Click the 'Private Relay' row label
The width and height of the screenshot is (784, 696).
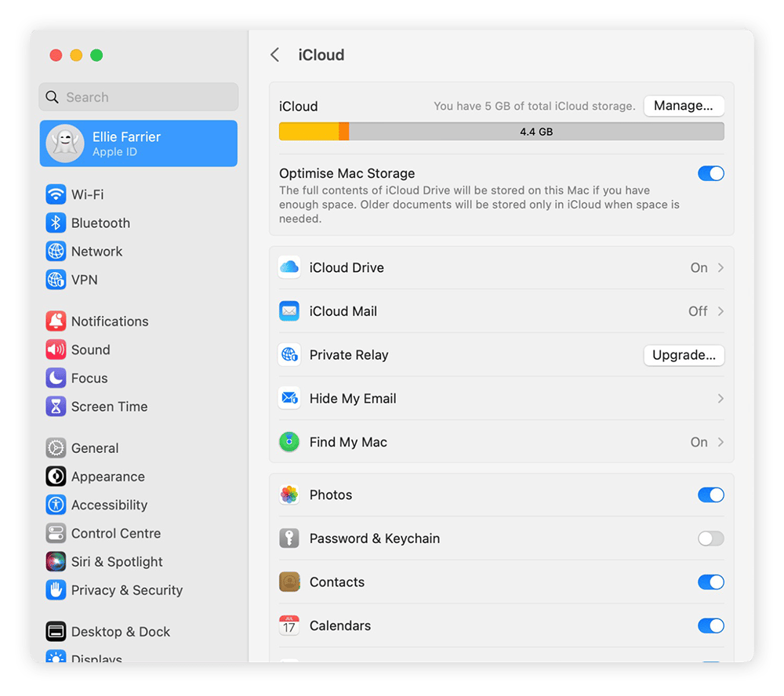349,355
